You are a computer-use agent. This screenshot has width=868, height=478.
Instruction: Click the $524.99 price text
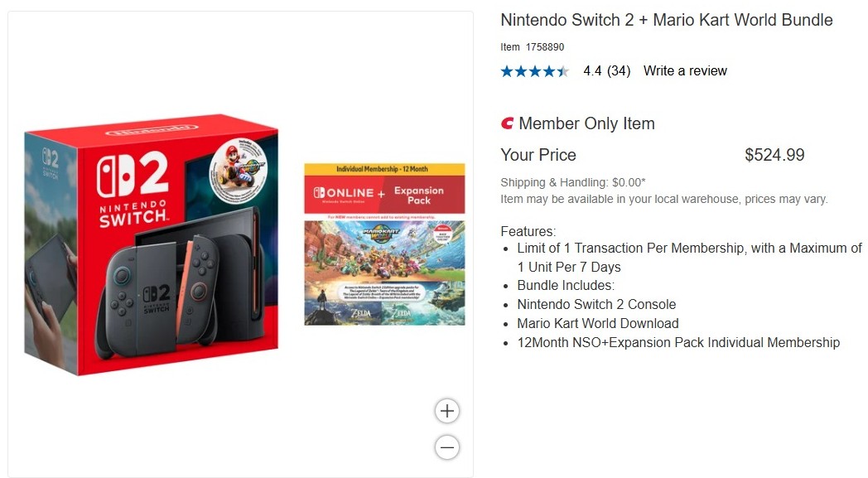(774, 154)
